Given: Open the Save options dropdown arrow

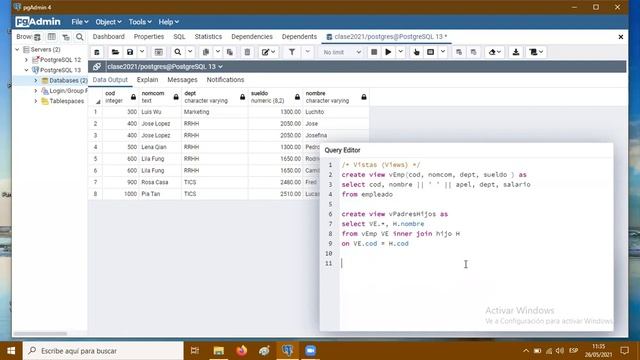Looking at the screenshot, I should click(x=142, y=52).
